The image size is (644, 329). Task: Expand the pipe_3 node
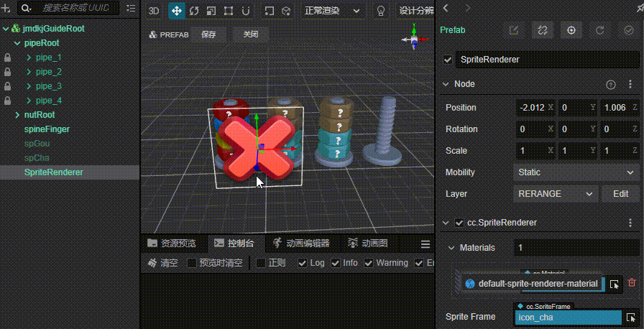point(29,86)
